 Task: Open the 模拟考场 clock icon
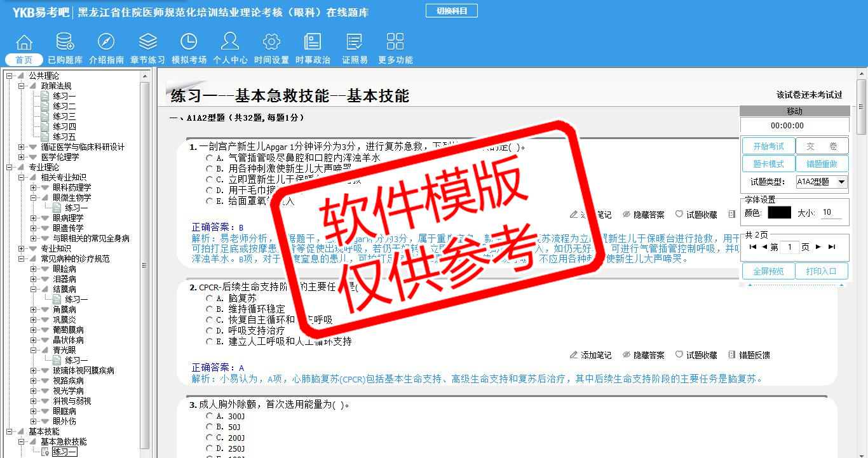coord(189,43)
